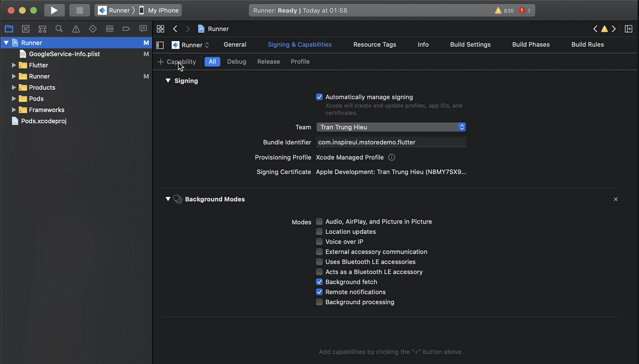
Task: Jump to the previous issue
Action: point(595,29)
